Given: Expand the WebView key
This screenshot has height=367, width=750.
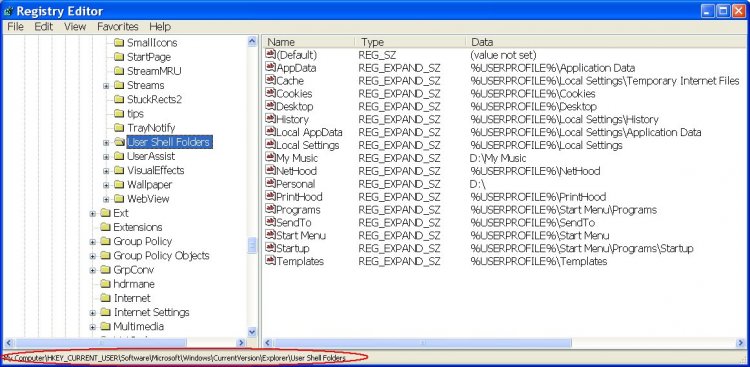Looking at the screenshot, I should 106,199.
